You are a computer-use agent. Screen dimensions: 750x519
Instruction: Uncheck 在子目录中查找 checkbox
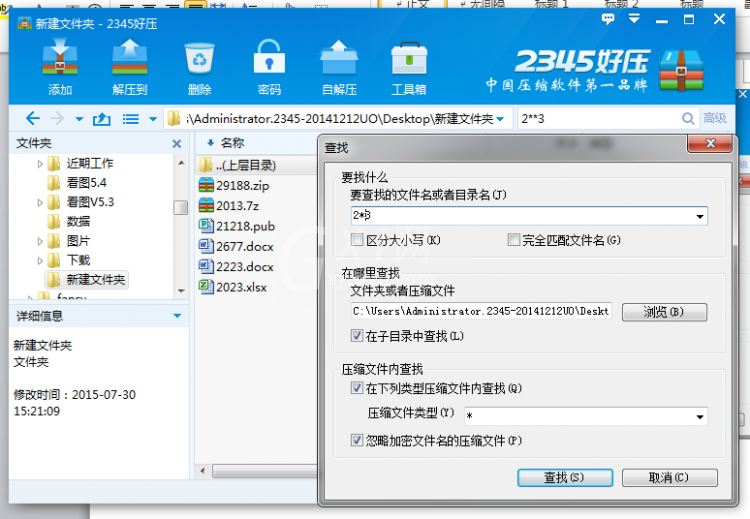[357, 335]
